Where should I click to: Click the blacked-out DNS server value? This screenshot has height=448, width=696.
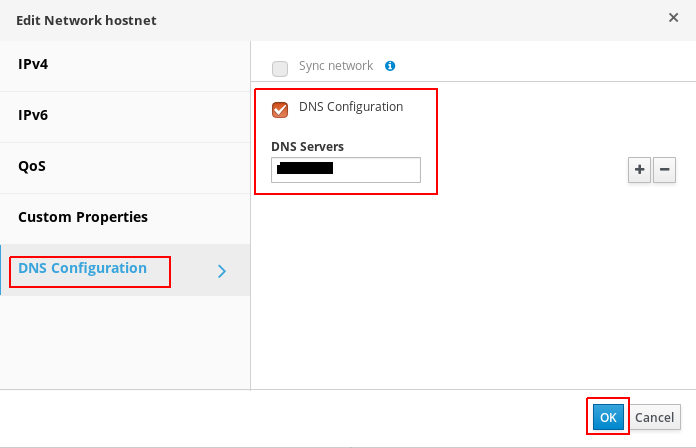[x=304, y=168]
